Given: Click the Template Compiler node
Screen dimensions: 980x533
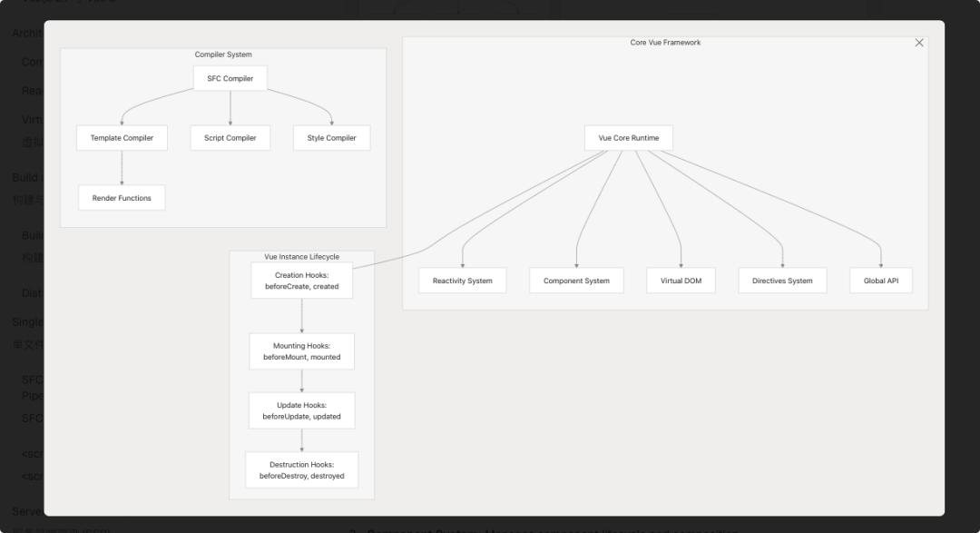Looking at the screenshot, I should pos(122,138).
